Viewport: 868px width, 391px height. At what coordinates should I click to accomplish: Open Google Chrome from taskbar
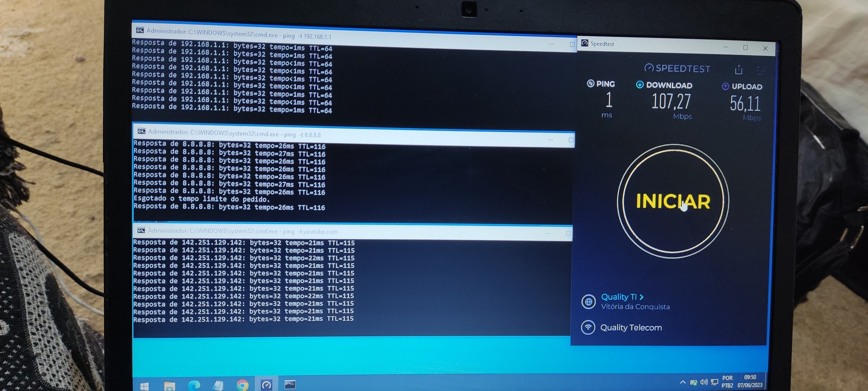pyautogui.click(x=242, y=385)
